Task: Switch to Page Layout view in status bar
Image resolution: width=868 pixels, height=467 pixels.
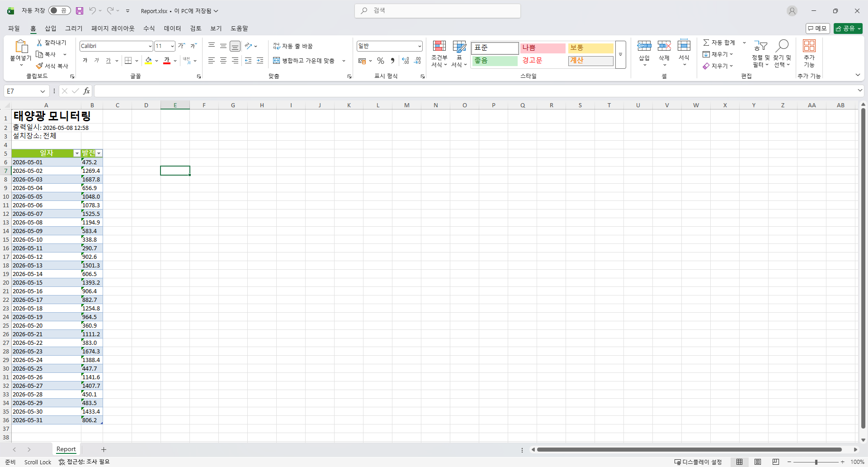Action: tap(758, 462)
